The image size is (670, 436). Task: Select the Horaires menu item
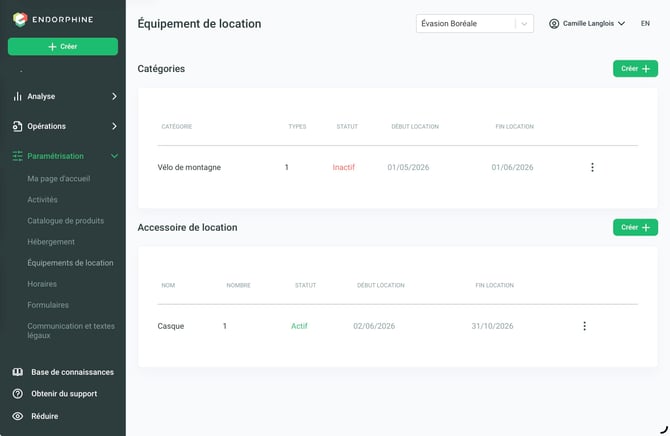coord(42,284)
